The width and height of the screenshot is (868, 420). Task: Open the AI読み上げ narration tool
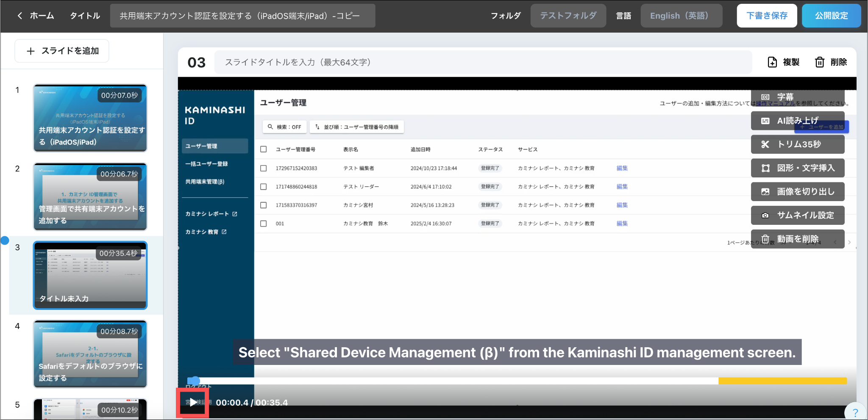click(x=798, y=121)
